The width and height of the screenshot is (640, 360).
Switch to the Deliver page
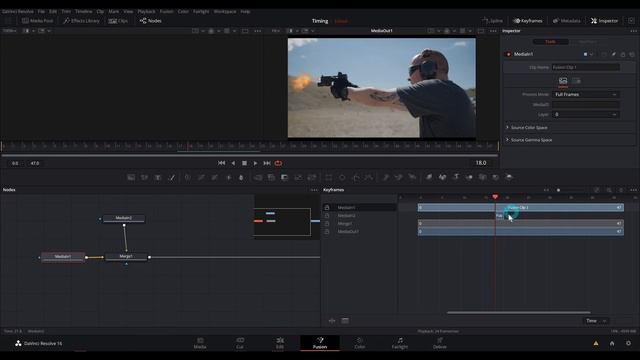tap(440, 343)
